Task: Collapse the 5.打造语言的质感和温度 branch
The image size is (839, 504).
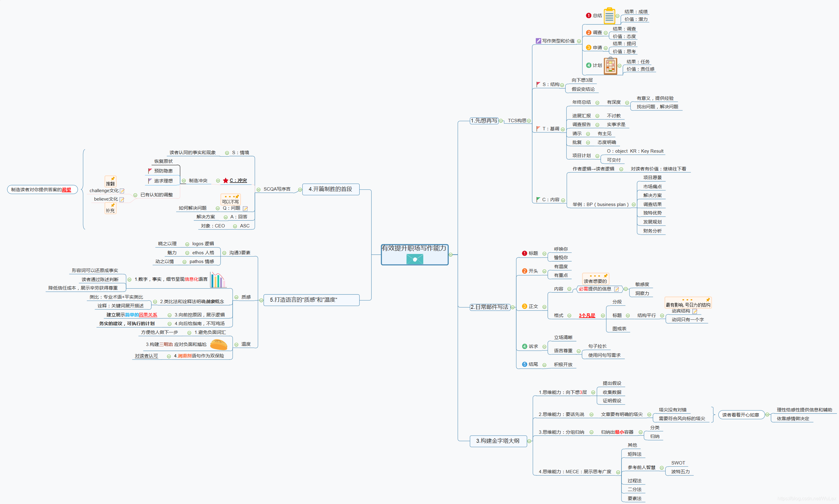Action: [261, 300]
